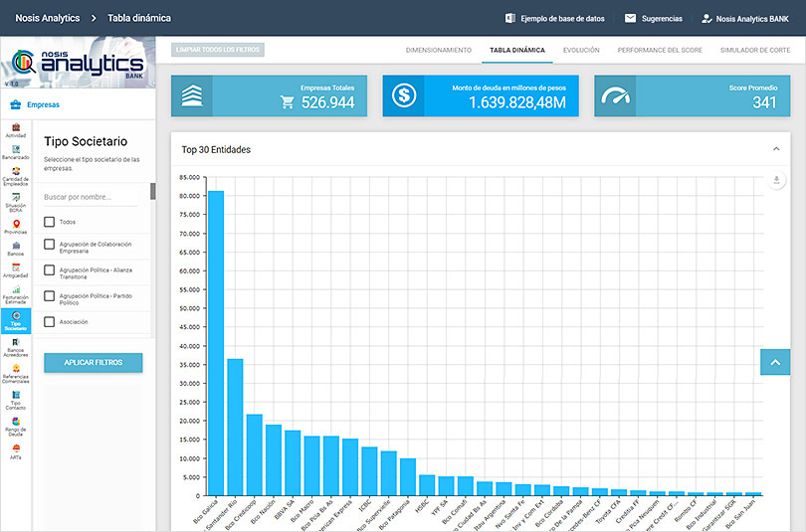Click the Bco Nación bar in chart

click(274, 460)
